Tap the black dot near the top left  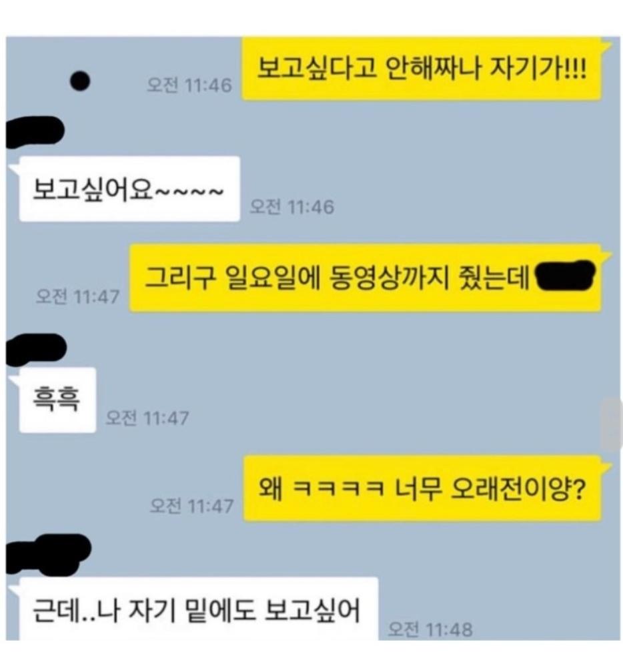point(79,81)
